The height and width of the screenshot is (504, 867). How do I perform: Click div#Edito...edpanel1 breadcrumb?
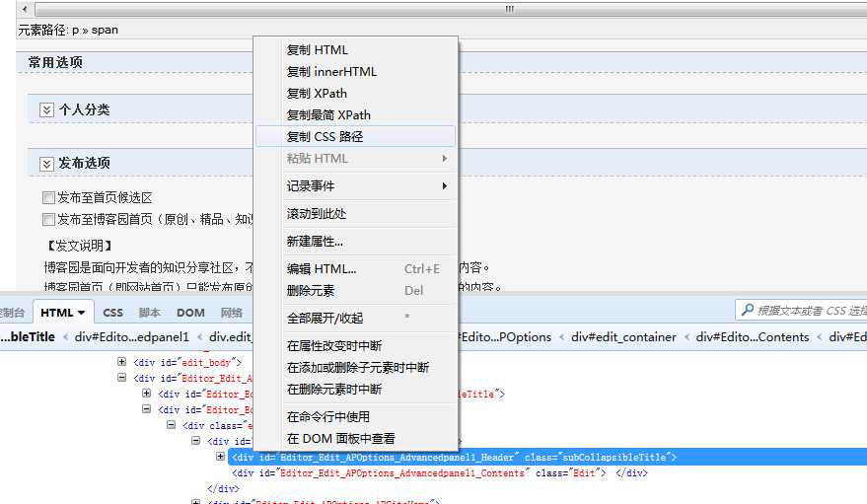click(131, 337)
